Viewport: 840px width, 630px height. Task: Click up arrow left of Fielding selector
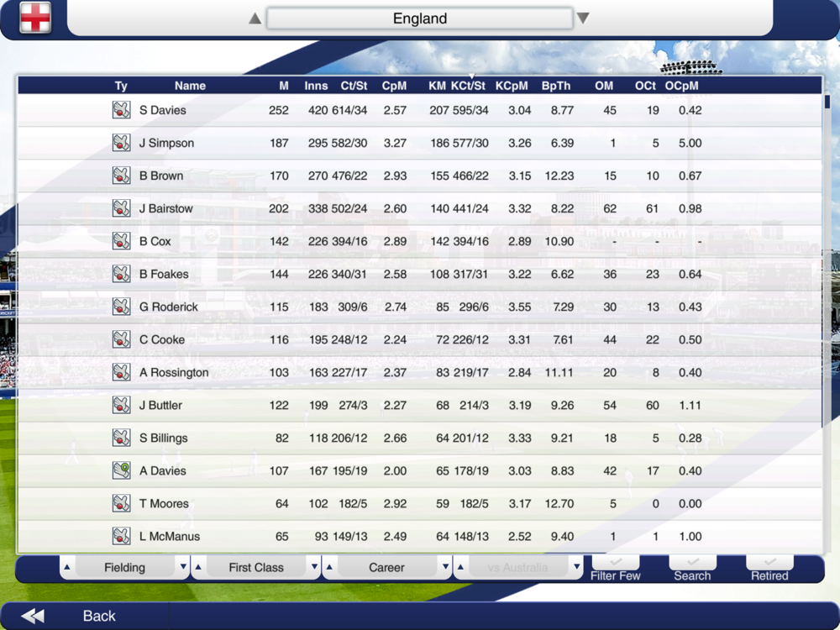click(67, 567)
